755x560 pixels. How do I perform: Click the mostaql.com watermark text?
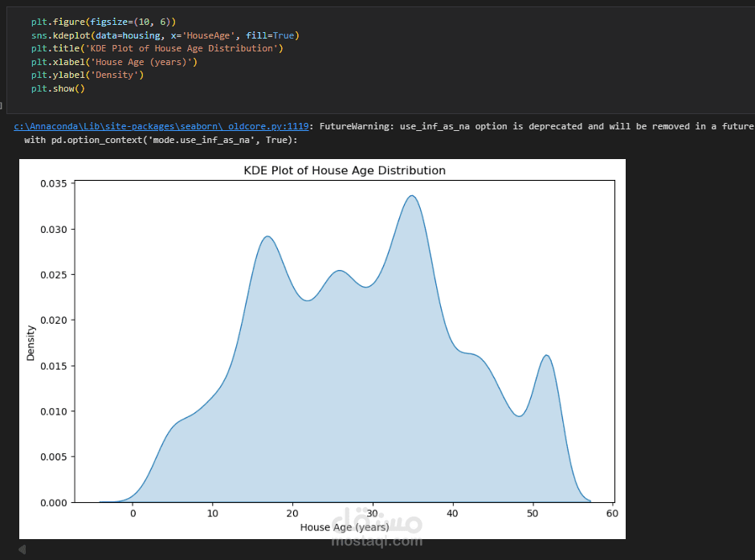(377, 542)
